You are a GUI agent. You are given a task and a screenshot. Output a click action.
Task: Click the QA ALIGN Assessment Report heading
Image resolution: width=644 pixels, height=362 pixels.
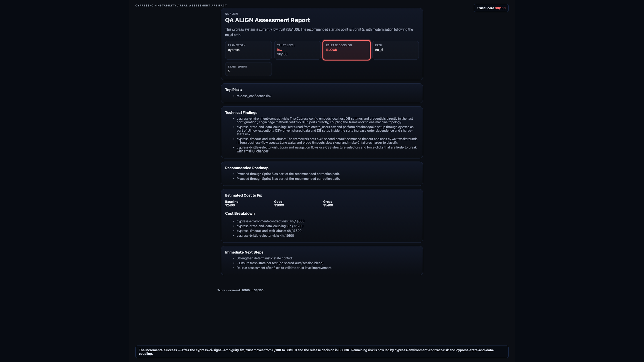click(267, 20)
